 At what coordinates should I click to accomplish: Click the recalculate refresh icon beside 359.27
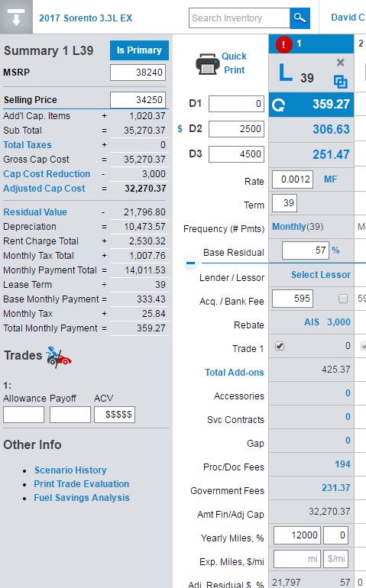click(279, 105)
